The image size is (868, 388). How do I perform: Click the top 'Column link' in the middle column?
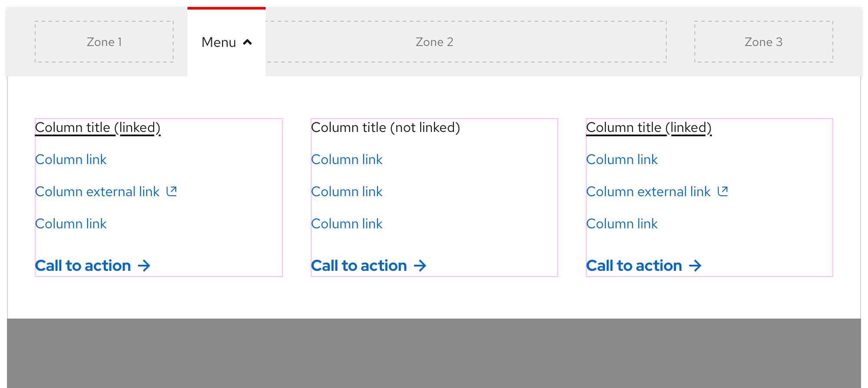[346, 159]
